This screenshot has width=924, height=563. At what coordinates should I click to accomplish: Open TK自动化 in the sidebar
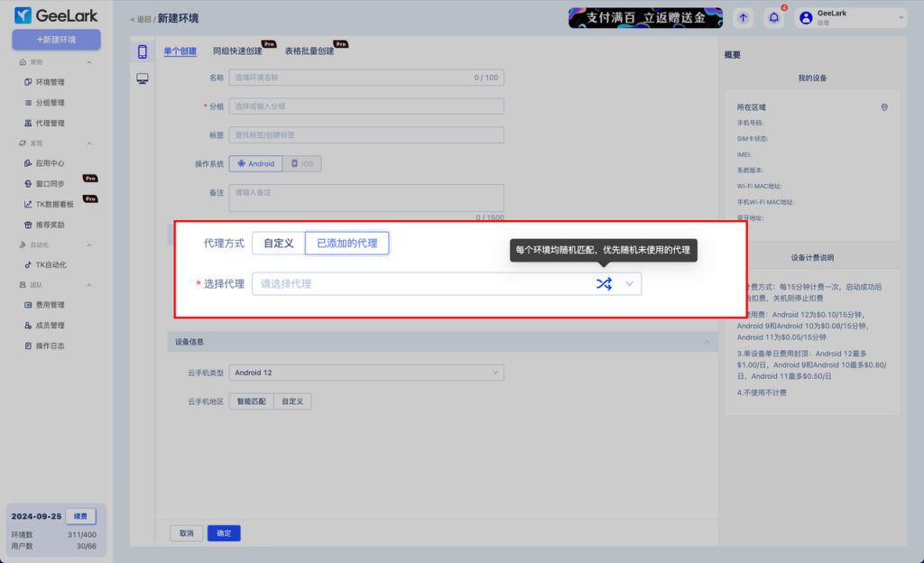(51, 264)
